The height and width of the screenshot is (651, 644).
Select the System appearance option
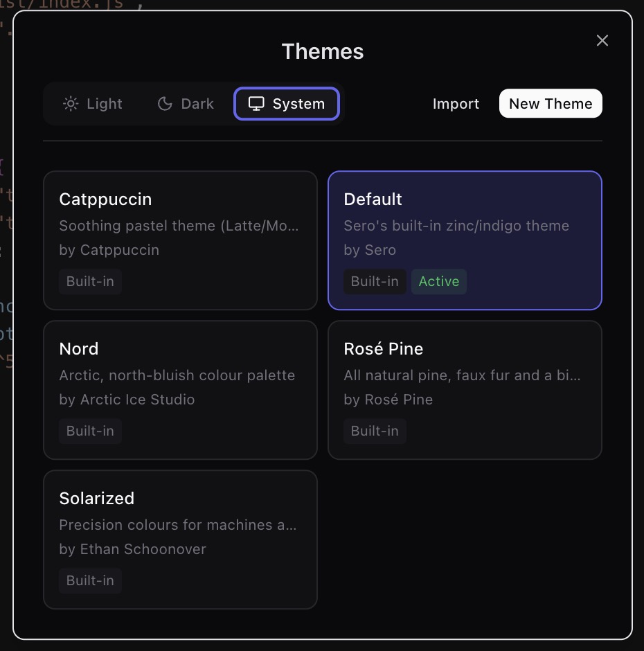(287, 103)
